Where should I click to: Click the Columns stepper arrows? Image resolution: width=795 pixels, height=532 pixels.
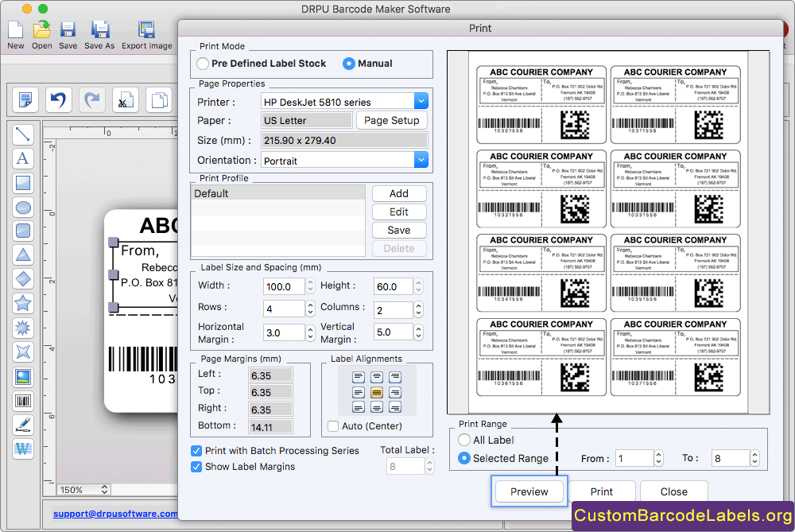click(x=418, y=309)
